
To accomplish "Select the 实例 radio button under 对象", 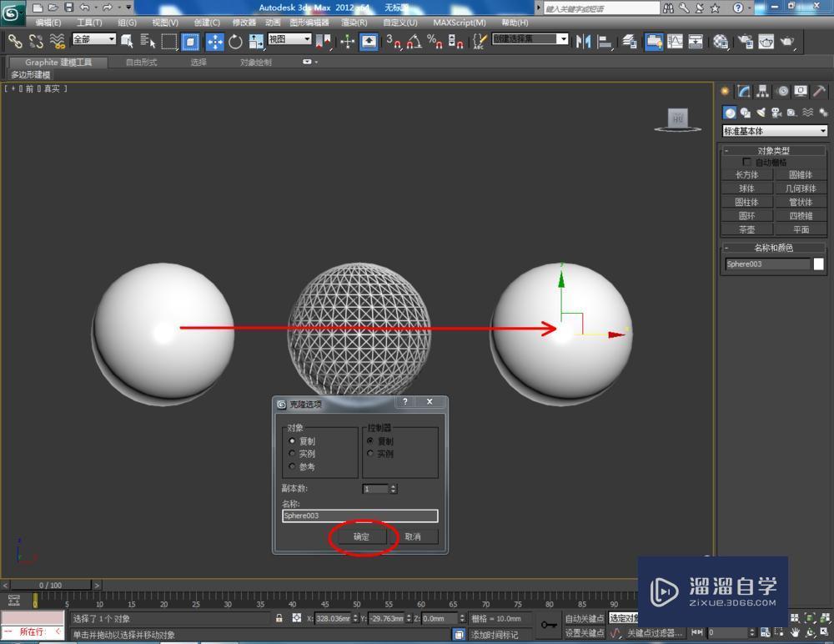I will coord(290,454).
